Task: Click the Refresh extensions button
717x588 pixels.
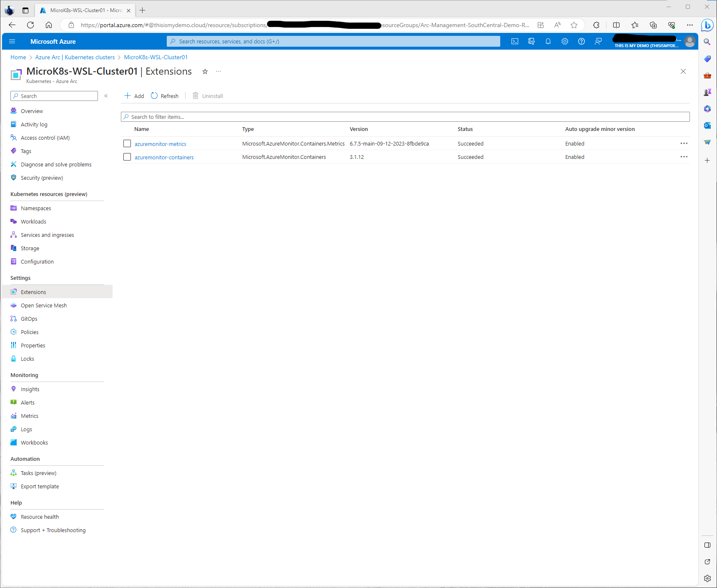Action: click(165, 96)
